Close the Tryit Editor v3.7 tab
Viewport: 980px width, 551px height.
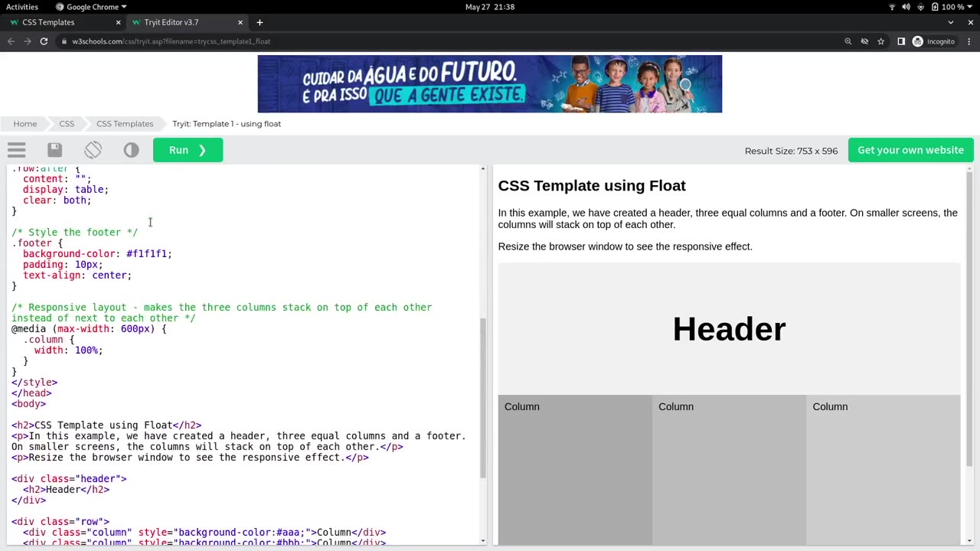click(x=240, y=22)
